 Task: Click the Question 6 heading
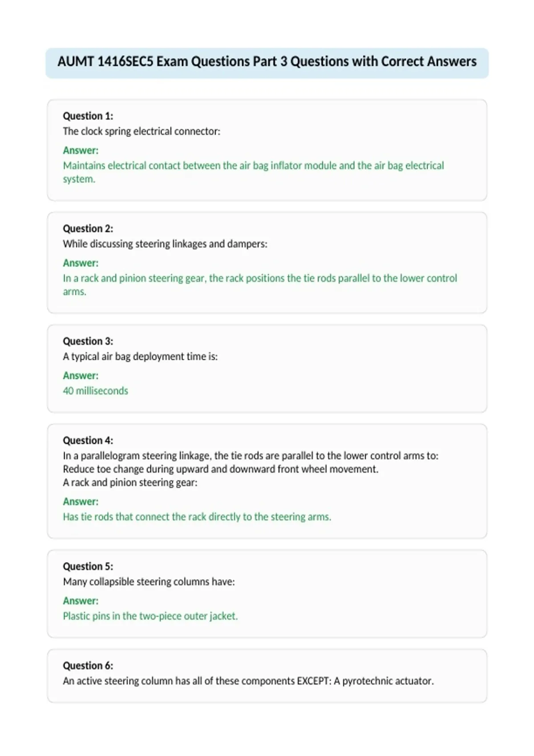[x=88, y=665]
